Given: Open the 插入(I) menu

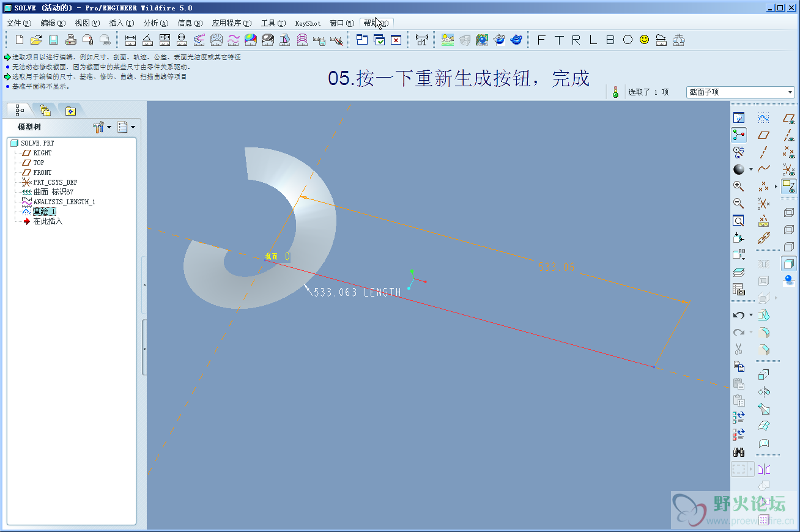Looking at the screenshot, I should (121, 23).
